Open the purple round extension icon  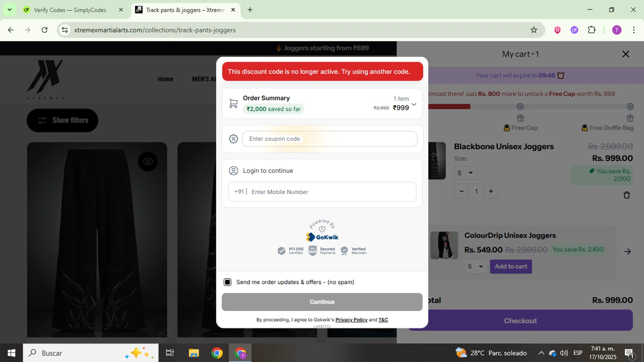click(x=574, y=30)
